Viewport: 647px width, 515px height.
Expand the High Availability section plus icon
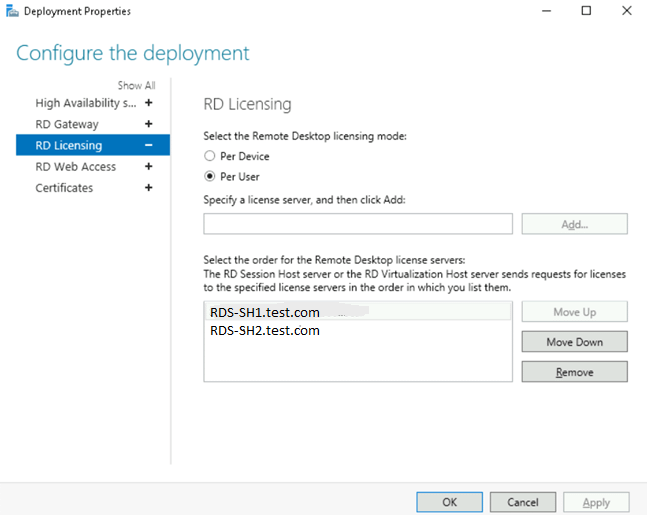[x=149, y=103]
